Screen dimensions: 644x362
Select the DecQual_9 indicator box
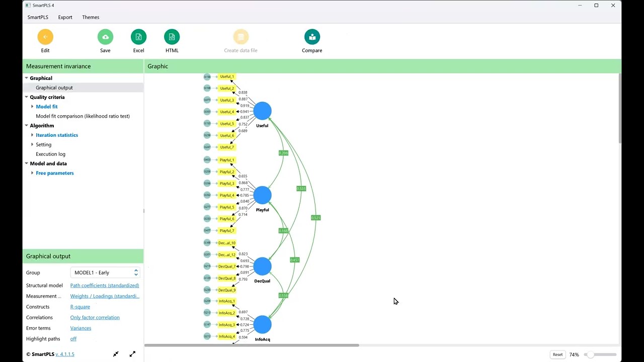click(x=227, y=290)
